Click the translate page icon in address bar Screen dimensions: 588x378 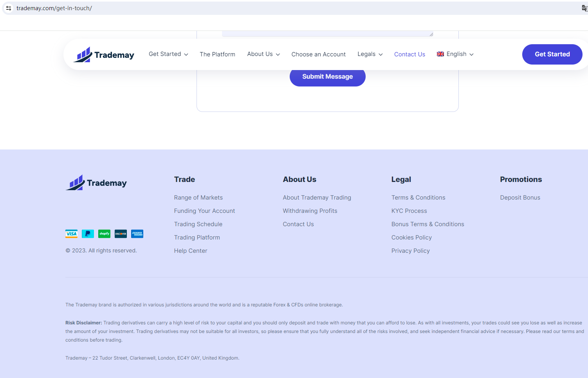click(x=584, y=8)
